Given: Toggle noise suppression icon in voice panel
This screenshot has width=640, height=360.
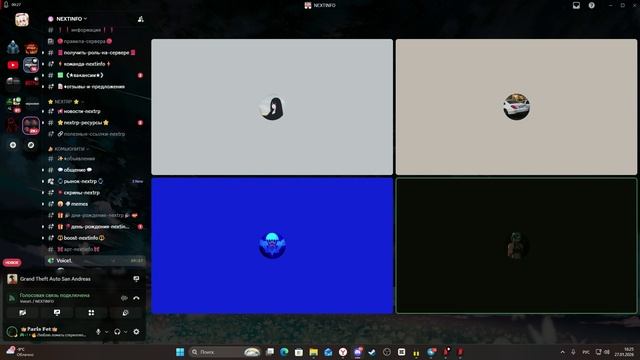Looking at the screenshot, I should (124, 298).
